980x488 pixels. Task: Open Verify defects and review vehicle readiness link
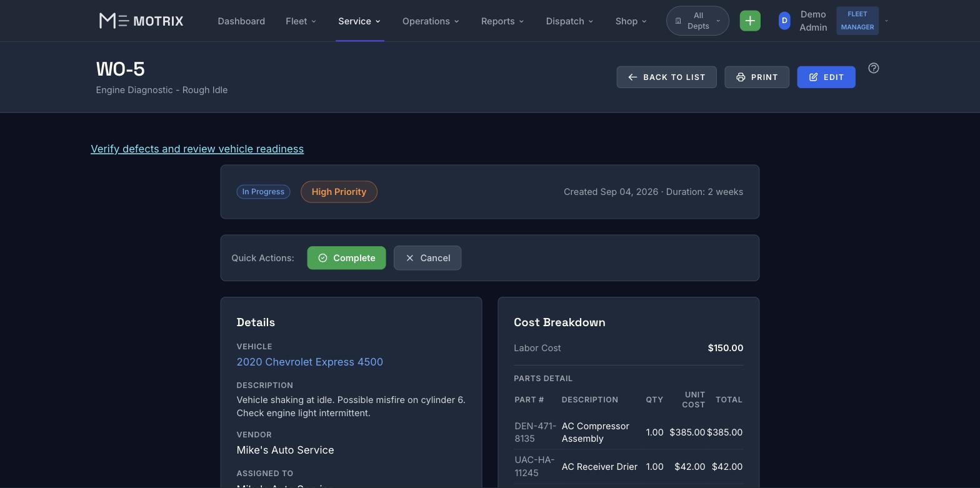pos(197,149)
